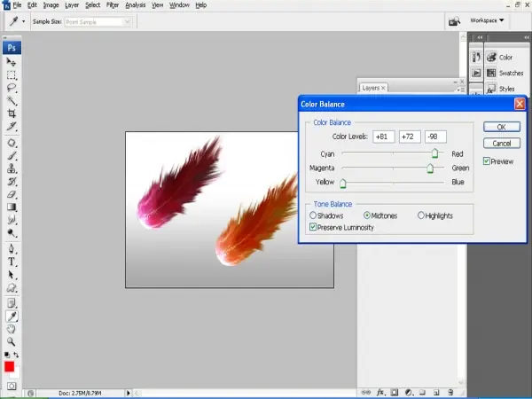Click the Go to Bridge icon
The height and width of the screenshot is (399, 532).
[454, 21]
